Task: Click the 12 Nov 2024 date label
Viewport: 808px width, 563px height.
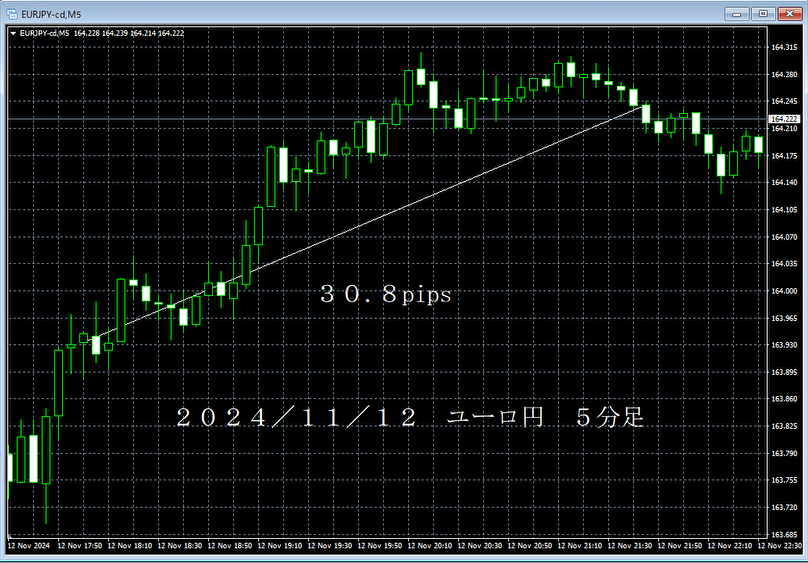Action: 29,545
